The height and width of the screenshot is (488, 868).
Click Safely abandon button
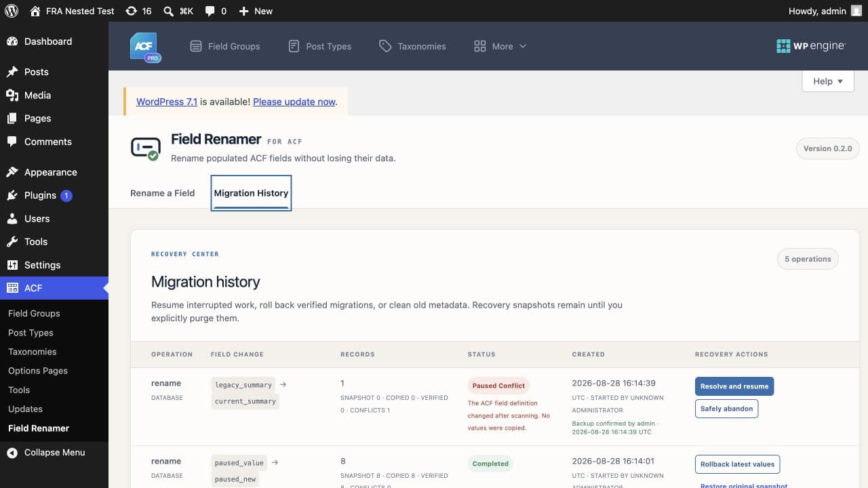pos(726,409)
